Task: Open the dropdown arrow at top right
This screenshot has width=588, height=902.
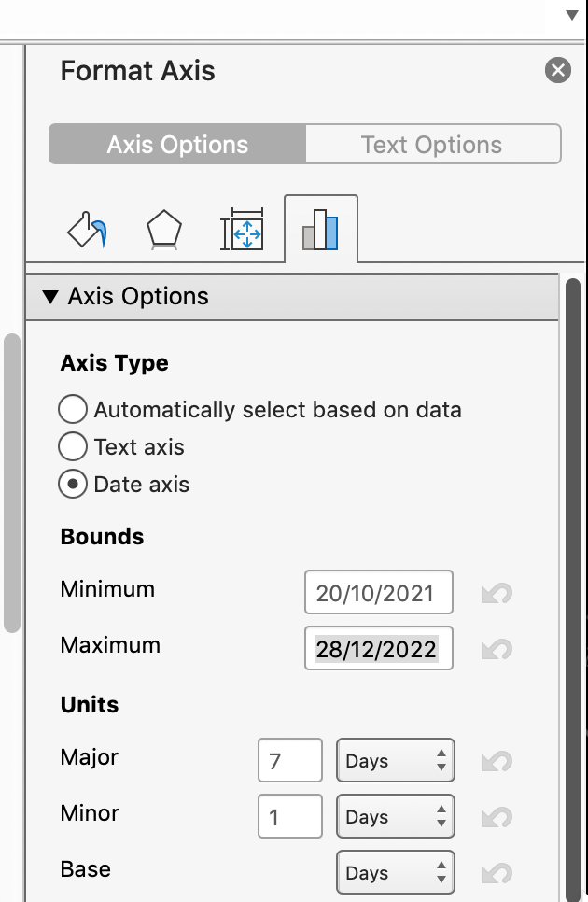Action: click(570, 15)
